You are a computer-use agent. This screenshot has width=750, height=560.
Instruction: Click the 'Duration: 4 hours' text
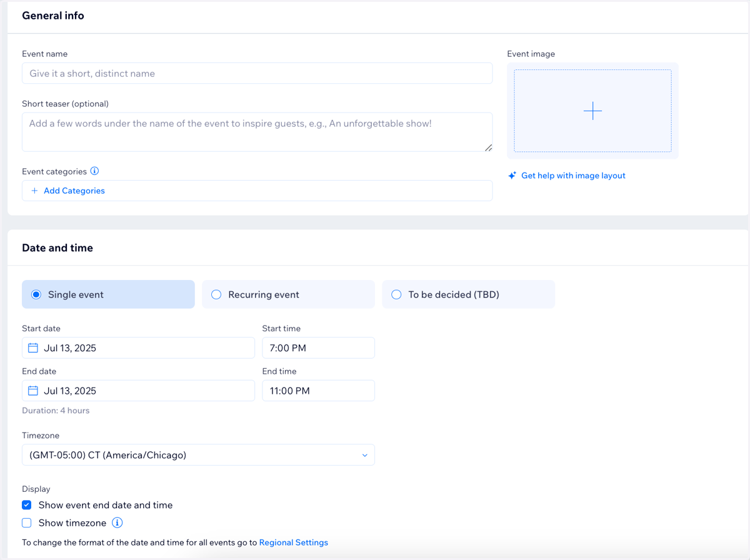(56, 411)
